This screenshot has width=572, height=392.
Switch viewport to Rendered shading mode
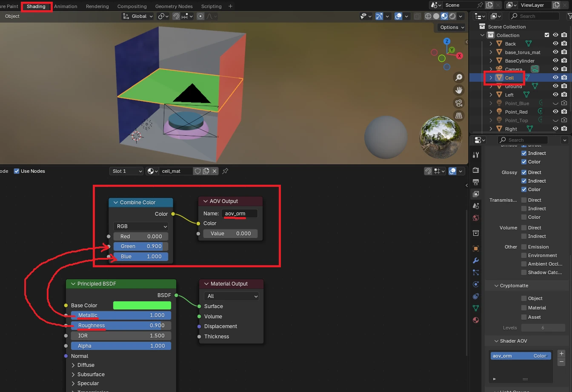452,16
